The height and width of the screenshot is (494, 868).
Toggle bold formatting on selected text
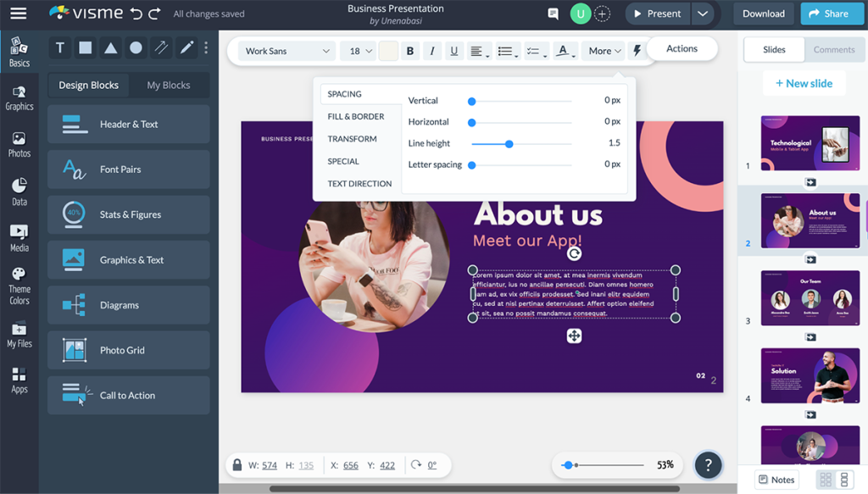(x=409, y=51)
